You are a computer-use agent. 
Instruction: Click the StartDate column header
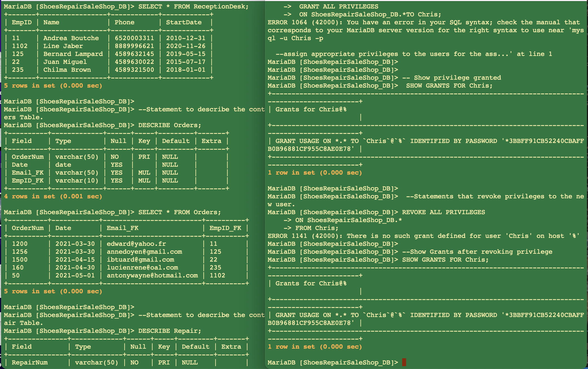tap(184, 22)
